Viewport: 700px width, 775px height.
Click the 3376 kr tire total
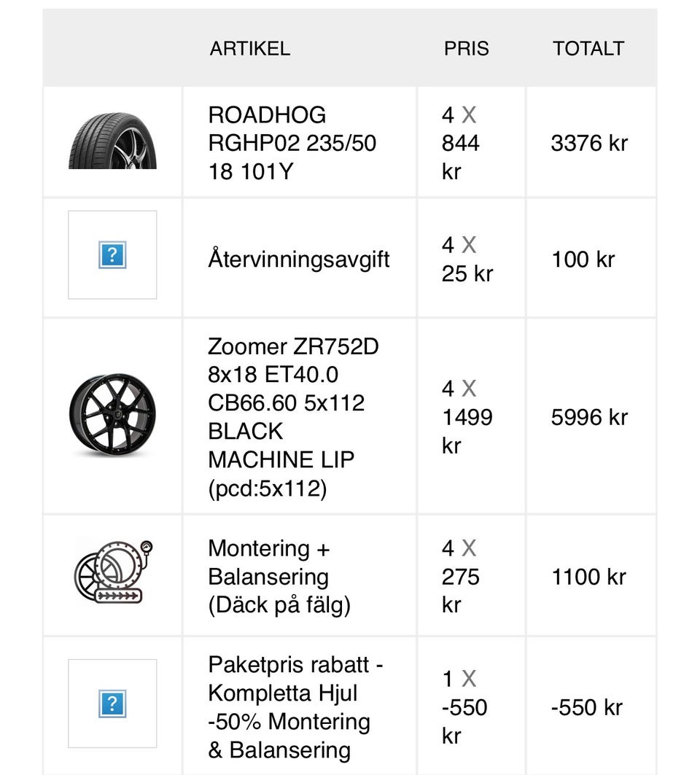589,143
